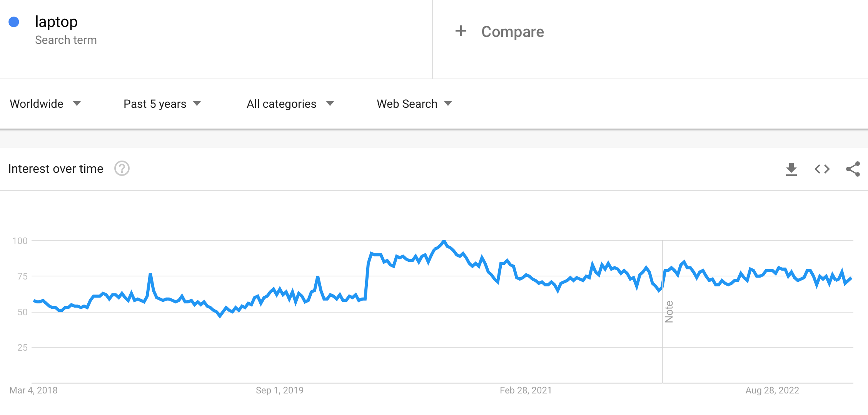868x415 pixels.
Task: Open the Worldwide region dropdown
Action: tap(45, 104)
